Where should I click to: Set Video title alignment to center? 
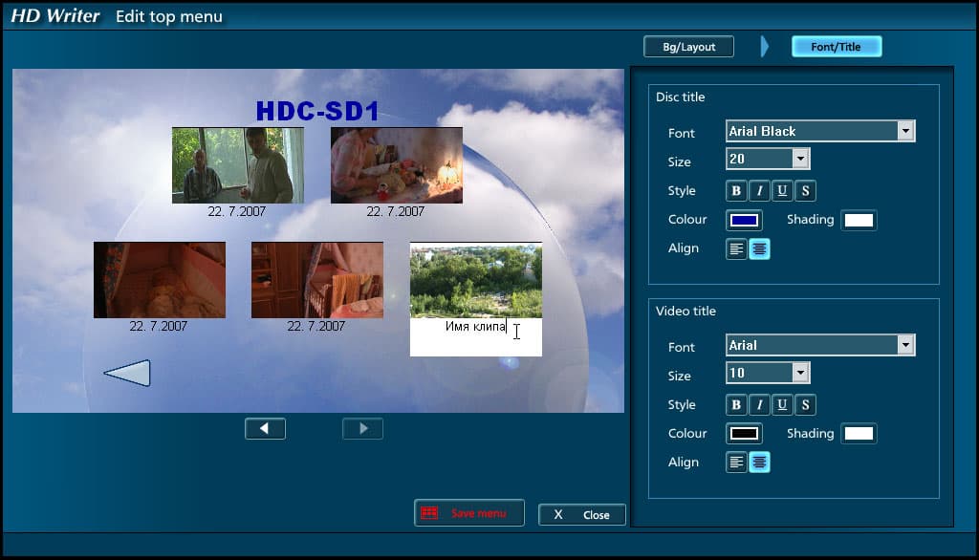(759, 463)
